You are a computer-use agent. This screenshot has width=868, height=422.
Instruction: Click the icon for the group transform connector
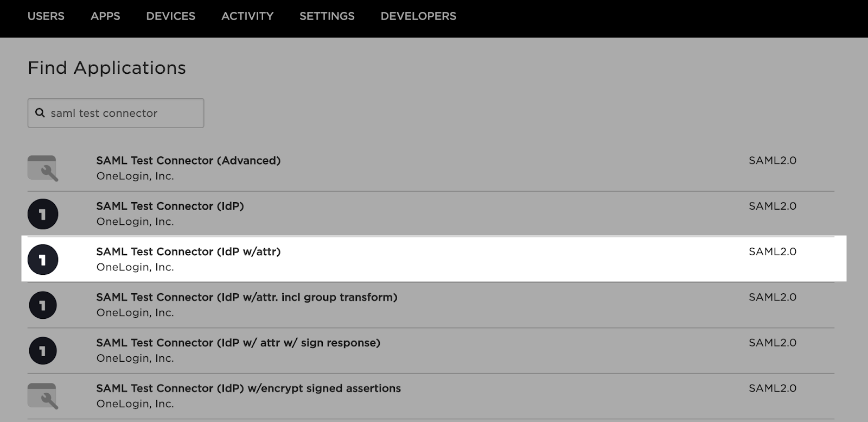pyautogui.click(x=43, y=305)
